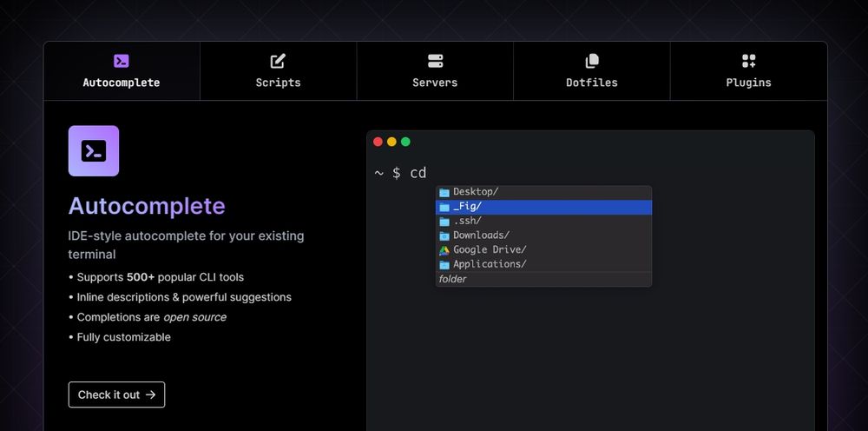Select the Desktop/ suggestion text
This screenshot has height=431, width=868.
pyautogui.click(x=476, y=192)
